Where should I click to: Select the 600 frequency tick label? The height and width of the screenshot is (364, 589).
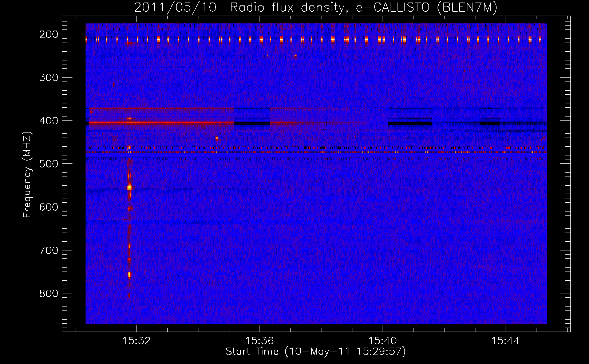[49, 207]
